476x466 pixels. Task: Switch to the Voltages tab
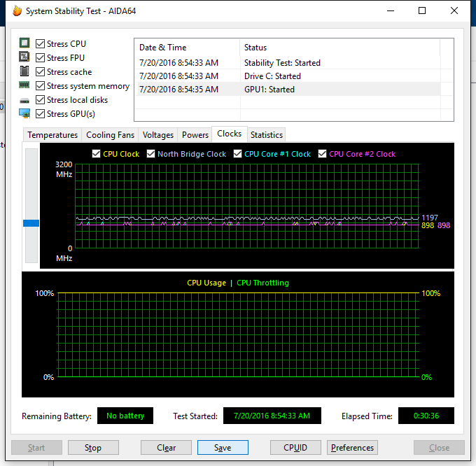pyautogui.click(x=158, y=135)
